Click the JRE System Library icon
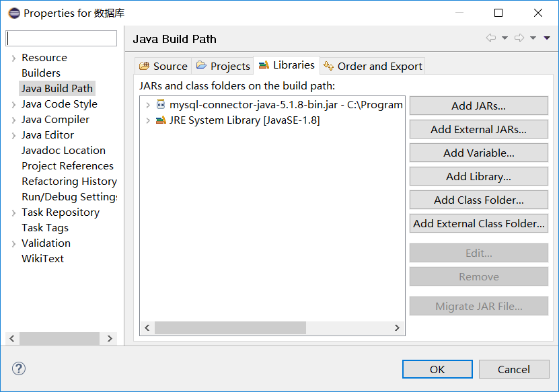This screenshot has width=559, height=392. point(161,120)
